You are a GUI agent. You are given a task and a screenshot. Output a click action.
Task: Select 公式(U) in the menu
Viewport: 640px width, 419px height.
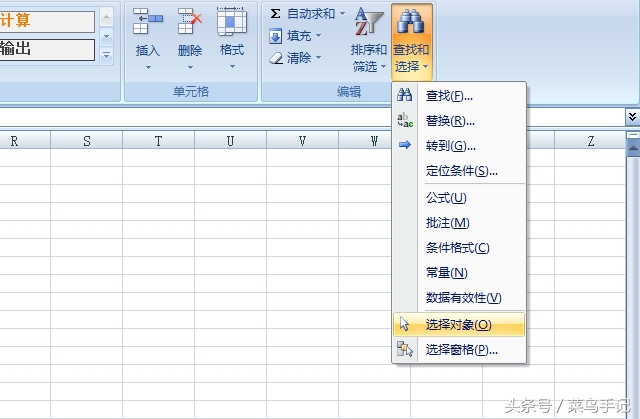[459, 198]
